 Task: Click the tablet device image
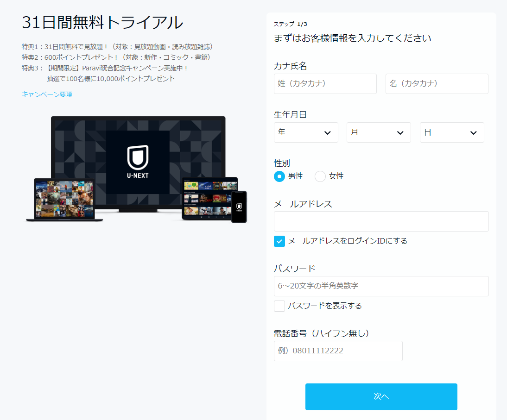206,198
